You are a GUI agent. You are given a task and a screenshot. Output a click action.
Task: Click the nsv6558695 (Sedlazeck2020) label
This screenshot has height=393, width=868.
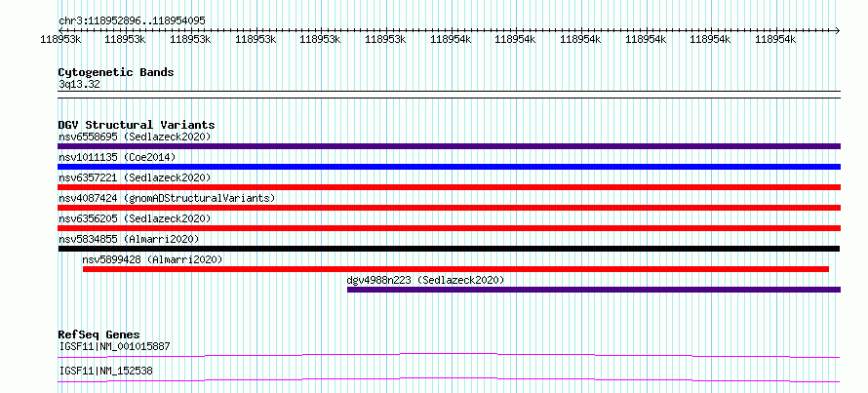click(135, 137)
